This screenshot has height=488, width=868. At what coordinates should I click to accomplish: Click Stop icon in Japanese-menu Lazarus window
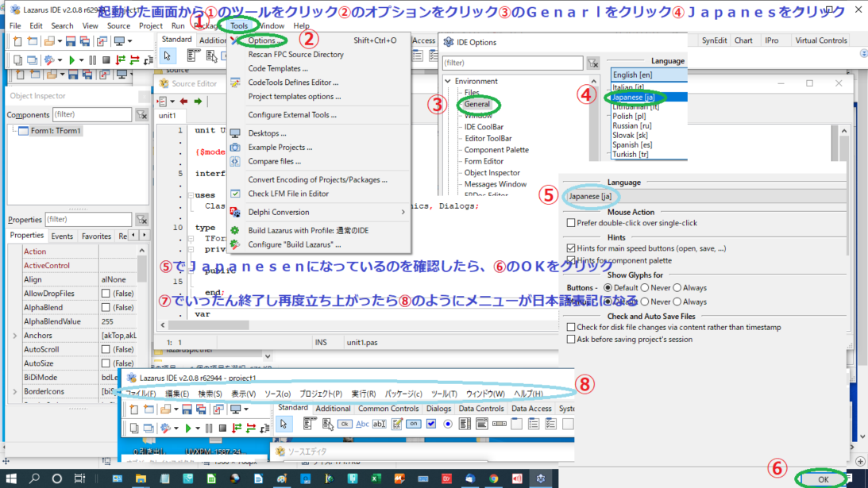point(222,428)
